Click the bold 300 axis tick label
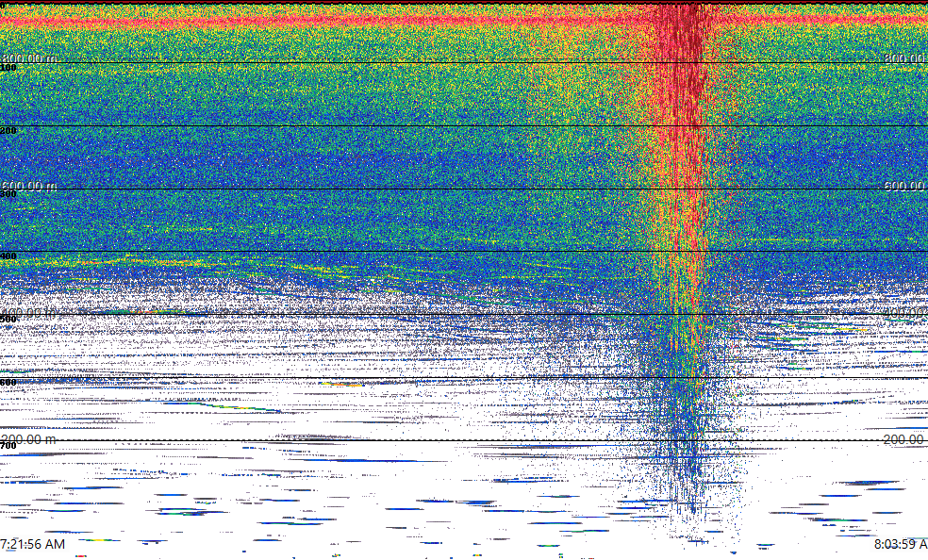This screenshot has width=928, height=560. click(8, 194)
